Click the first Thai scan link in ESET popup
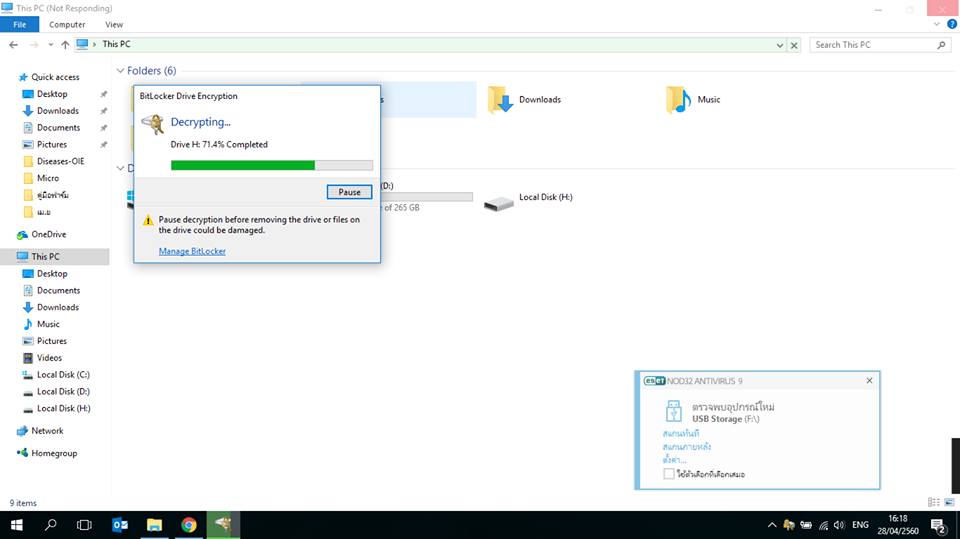 pos(681,433)
